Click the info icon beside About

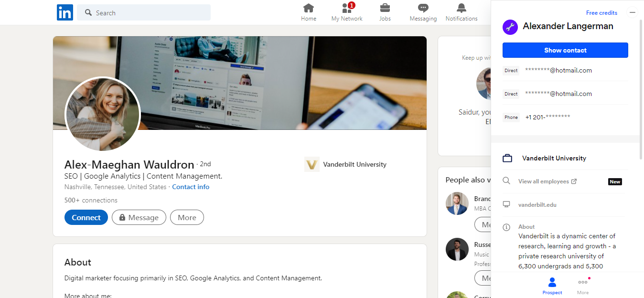point(506,227)
